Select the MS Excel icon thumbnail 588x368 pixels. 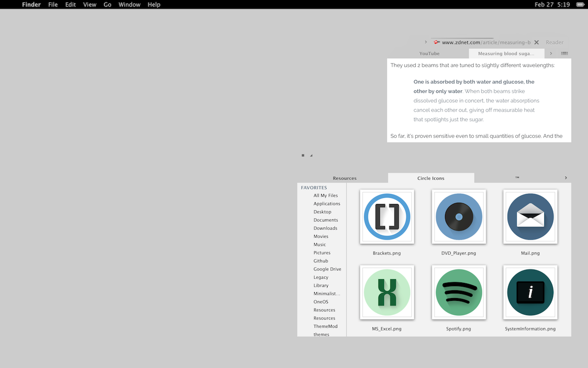(x=387, y=292)
